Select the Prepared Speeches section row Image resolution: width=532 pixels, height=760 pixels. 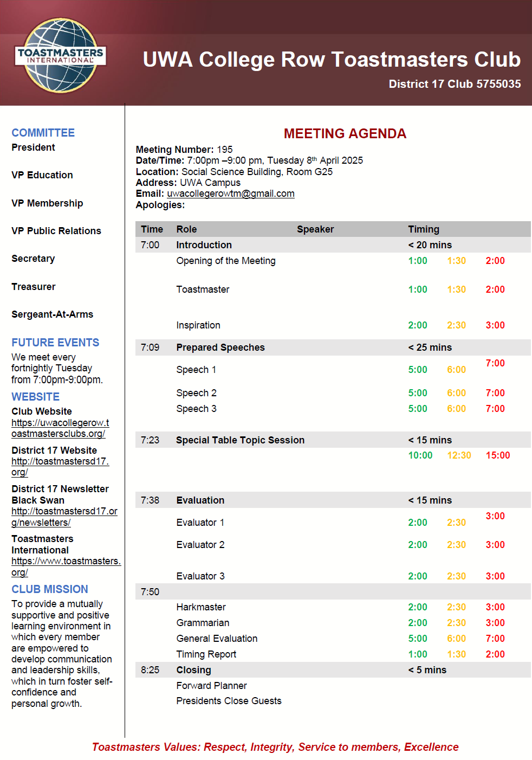220,347
